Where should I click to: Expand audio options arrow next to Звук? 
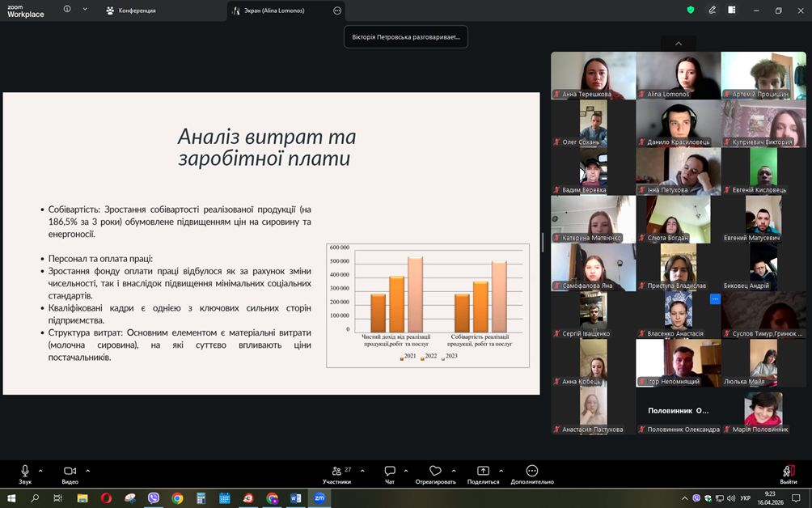click(40, 470)
